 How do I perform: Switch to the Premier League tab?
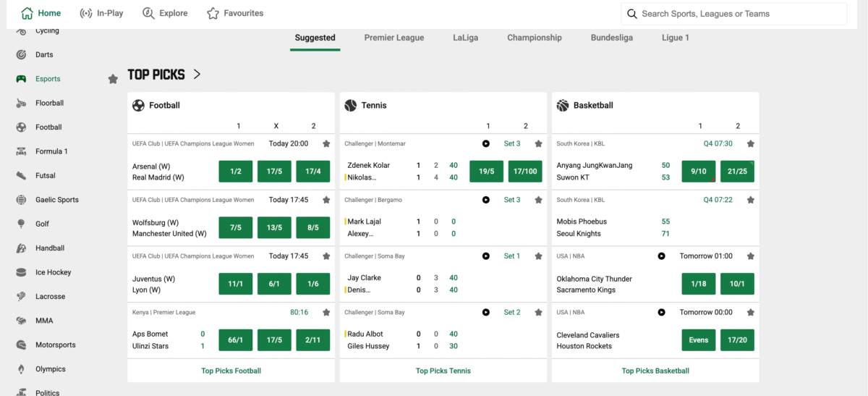394,38
